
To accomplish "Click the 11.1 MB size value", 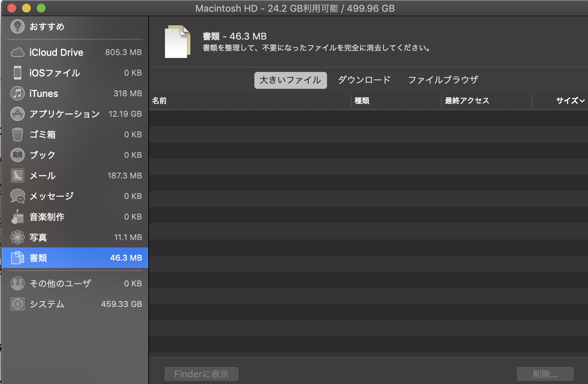I will pyautogui.click(x=128, y=237).
